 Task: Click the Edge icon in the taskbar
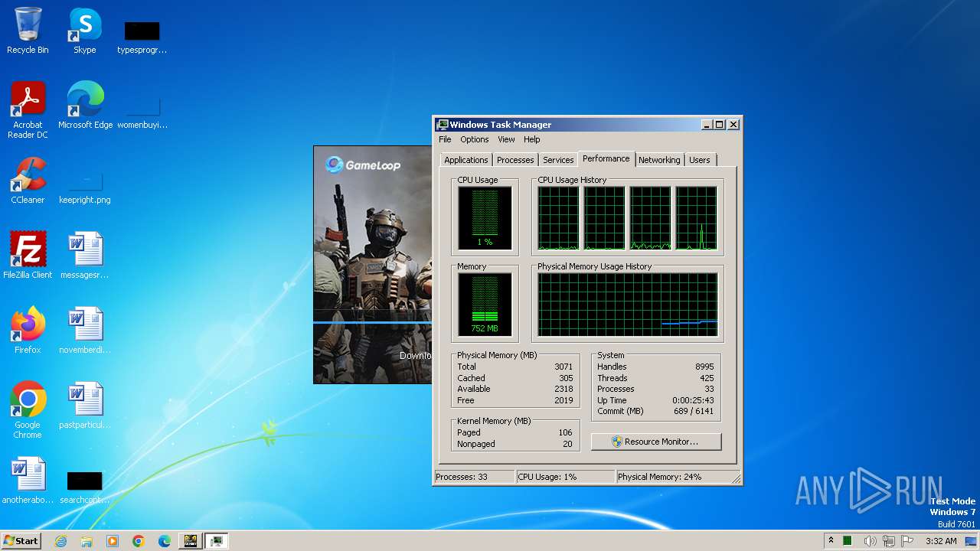tap(165, 541)
